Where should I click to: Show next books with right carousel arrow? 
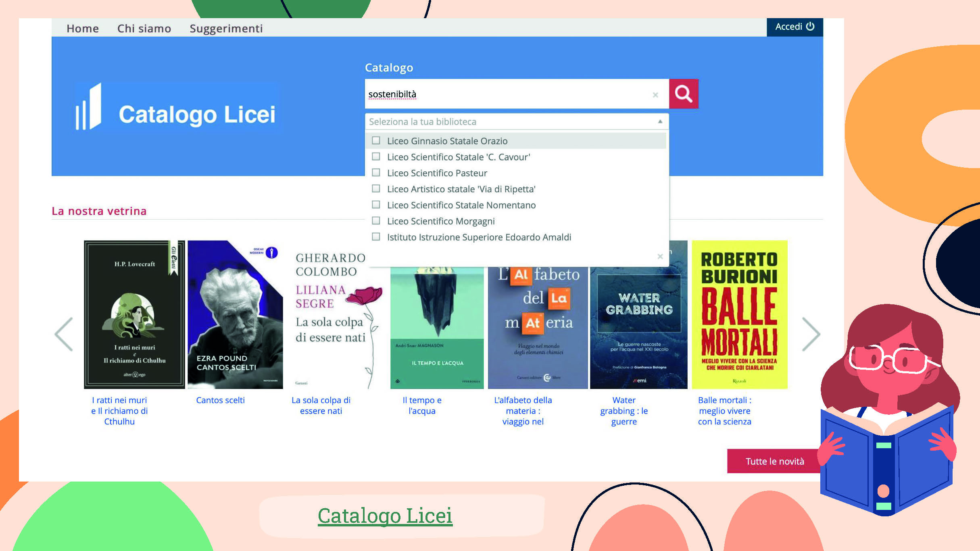(811, 334)
